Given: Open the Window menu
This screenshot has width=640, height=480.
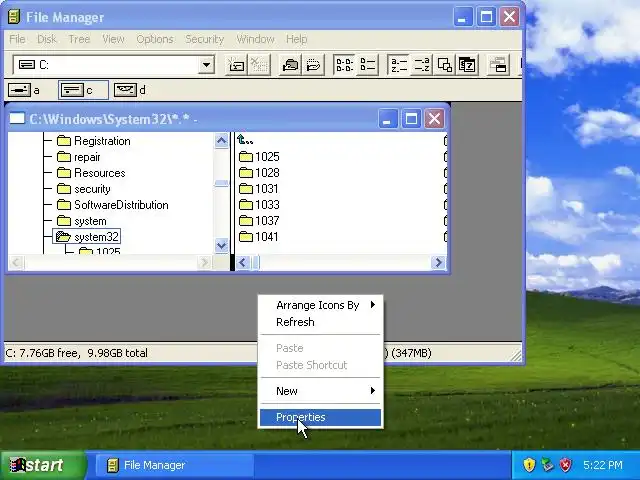Looking at the screenshot, I should coord(255,39).
